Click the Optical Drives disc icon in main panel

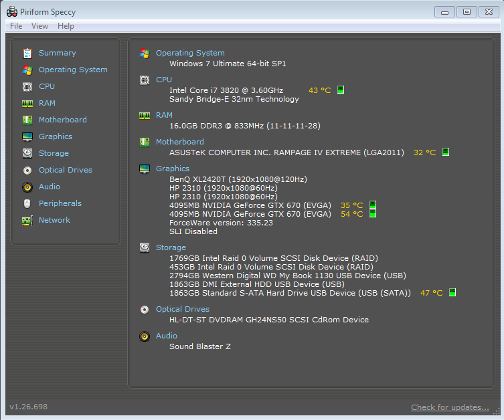tap(145, 310)
